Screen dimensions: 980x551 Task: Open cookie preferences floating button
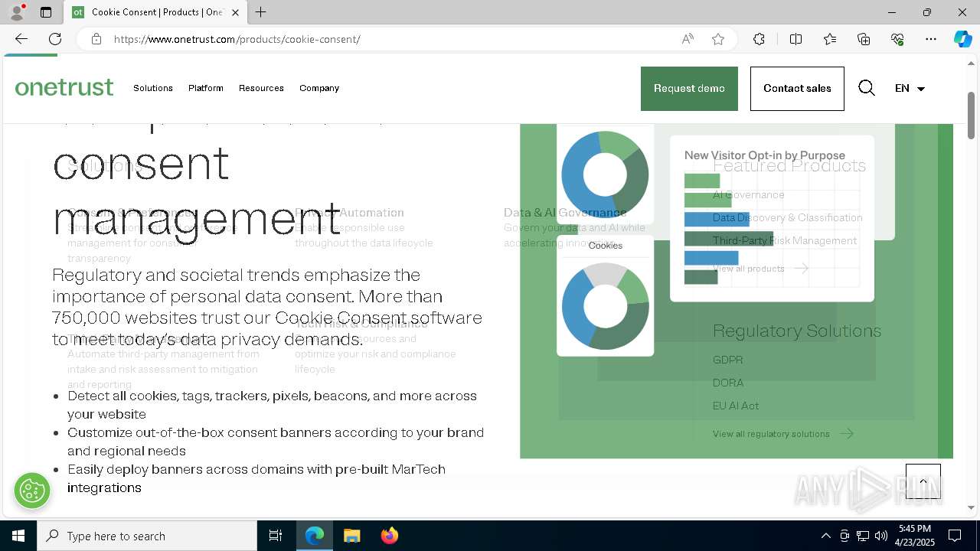pos(32,491)
